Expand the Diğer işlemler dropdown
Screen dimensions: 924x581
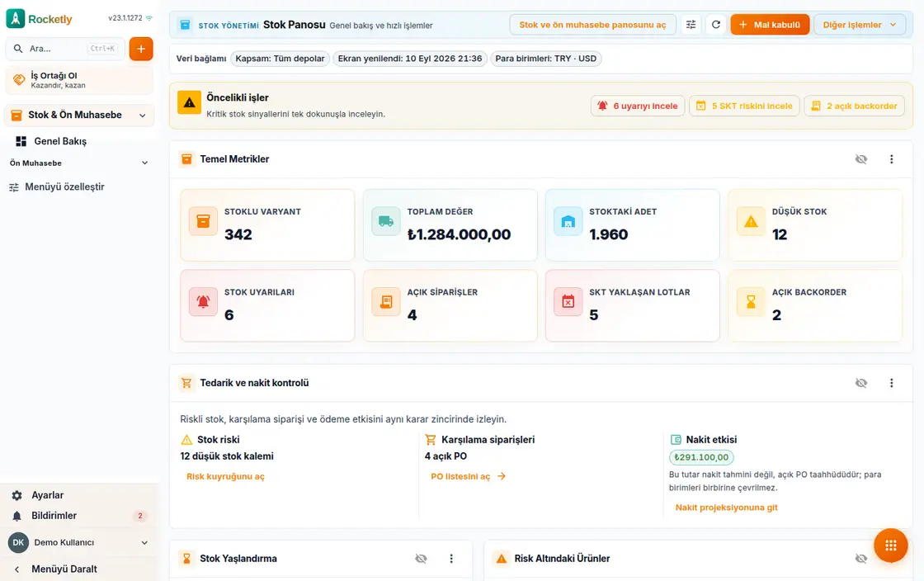pos(859,25)
